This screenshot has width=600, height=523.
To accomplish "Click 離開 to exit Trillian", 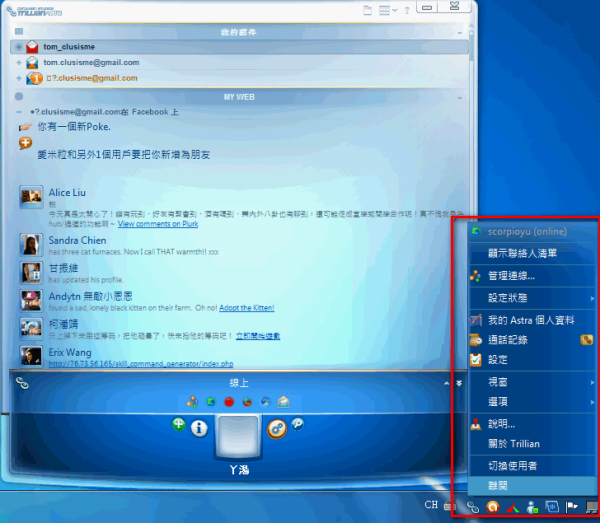I will pyautogui.click(x=532, y=486).
